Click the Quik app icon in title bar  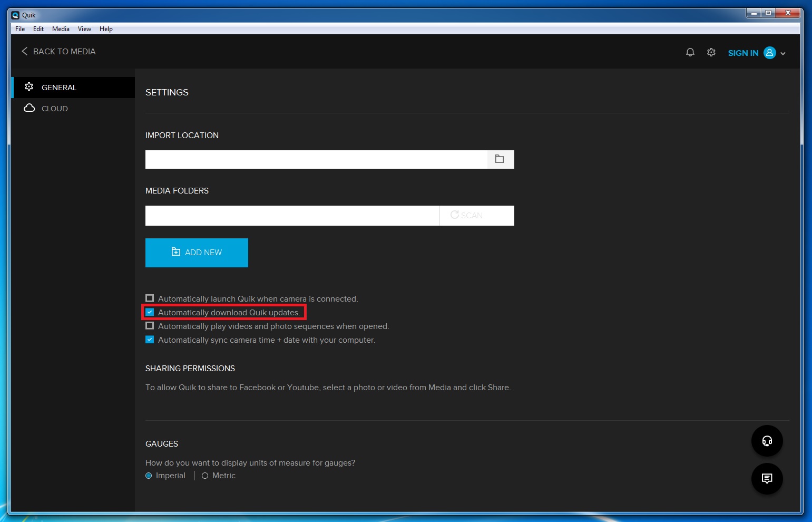point(15,15)
